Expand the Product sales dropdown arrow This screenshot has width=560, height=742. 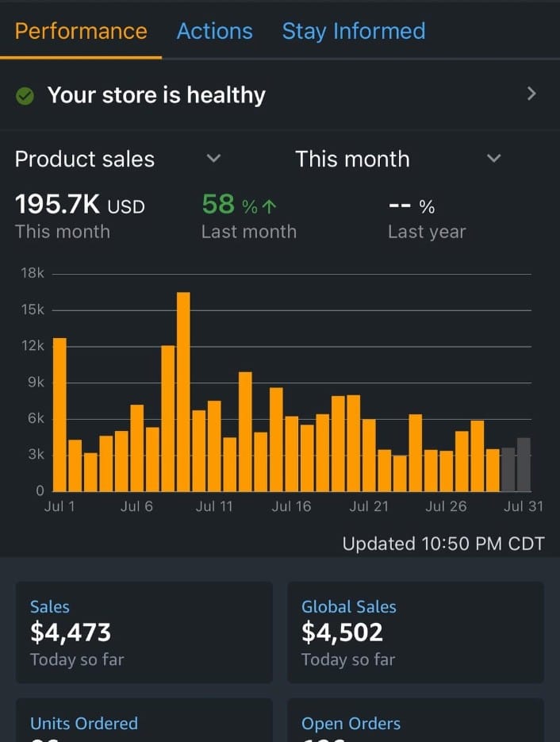[213, 159]
